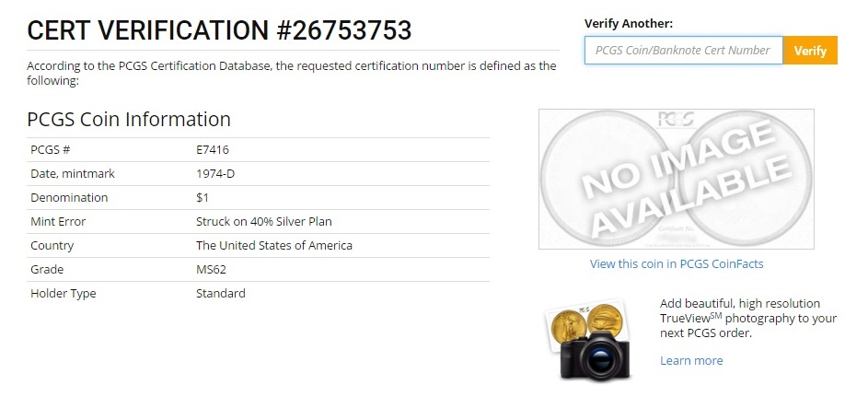
Task: Click the MS62 grade value
Action: (x=211, y=270)
